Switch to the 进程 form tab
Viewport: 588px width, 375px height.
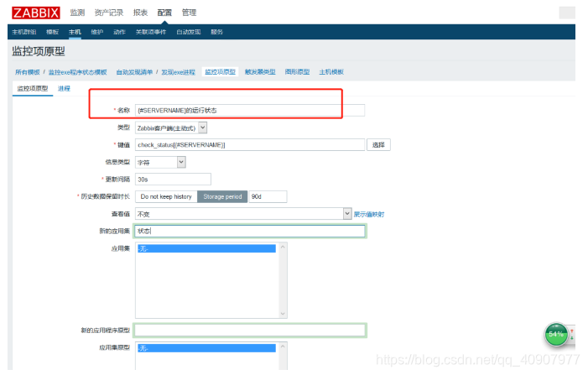pyautogui.click(x=64, y=88)
